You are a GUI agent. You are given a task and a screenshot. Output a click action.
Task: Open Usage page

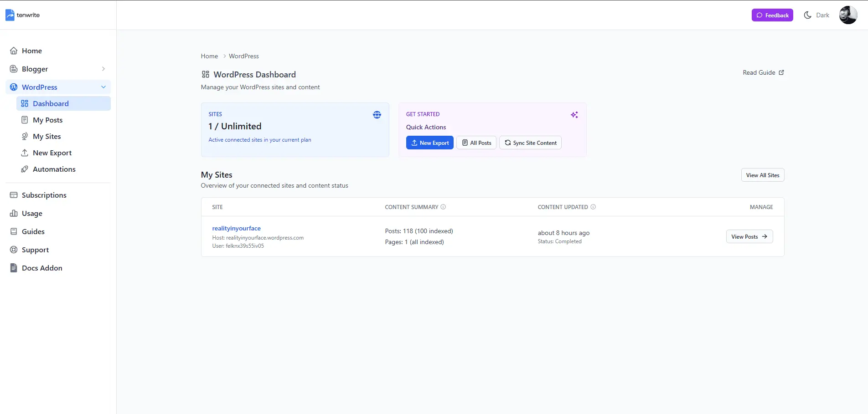coord(58,213)
